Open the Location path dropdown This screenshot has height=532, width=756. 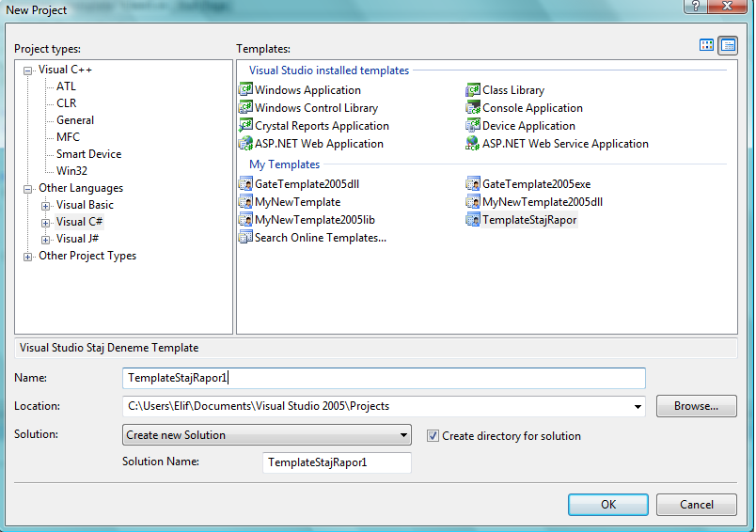638,406
